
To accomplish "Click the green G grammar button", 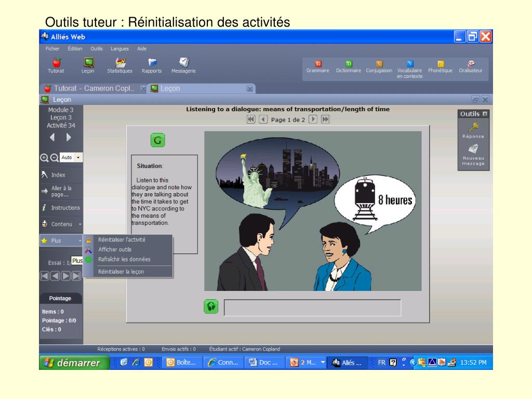I will (x=158, y=140).
